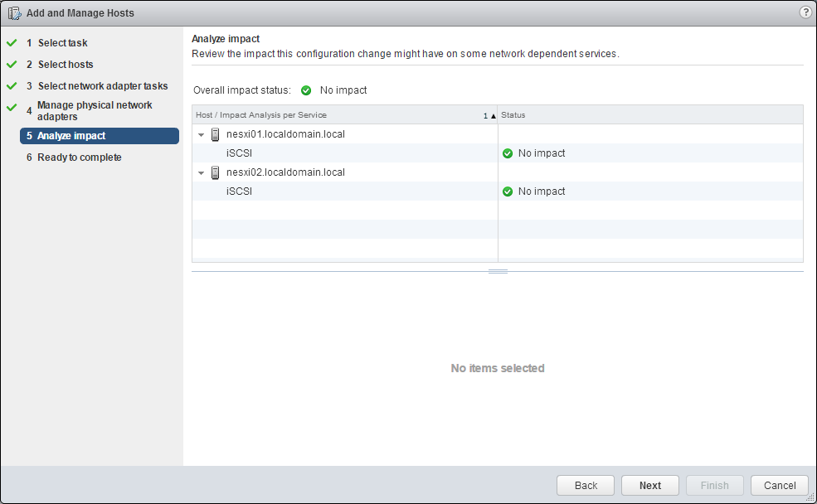Click the nesxi02.localdomain.local host icon
Viewport: 817px width, 504px height.
pos(216,172)
